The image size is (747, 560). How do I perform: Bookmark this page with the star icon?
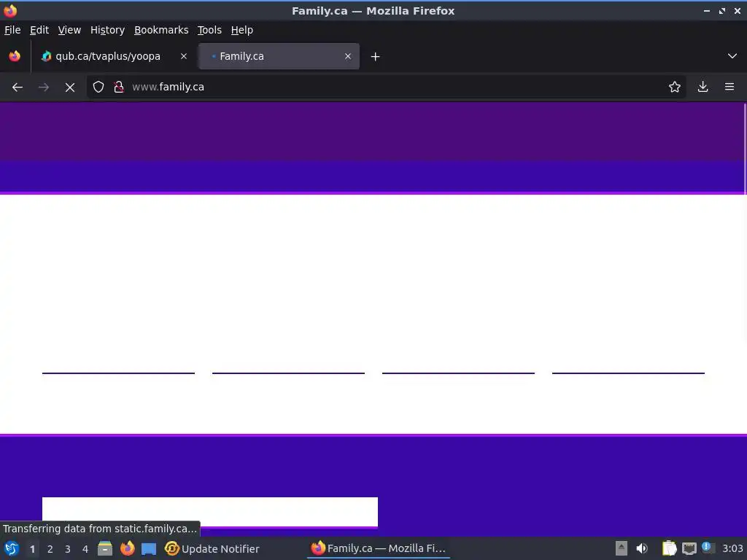(674, 87)
